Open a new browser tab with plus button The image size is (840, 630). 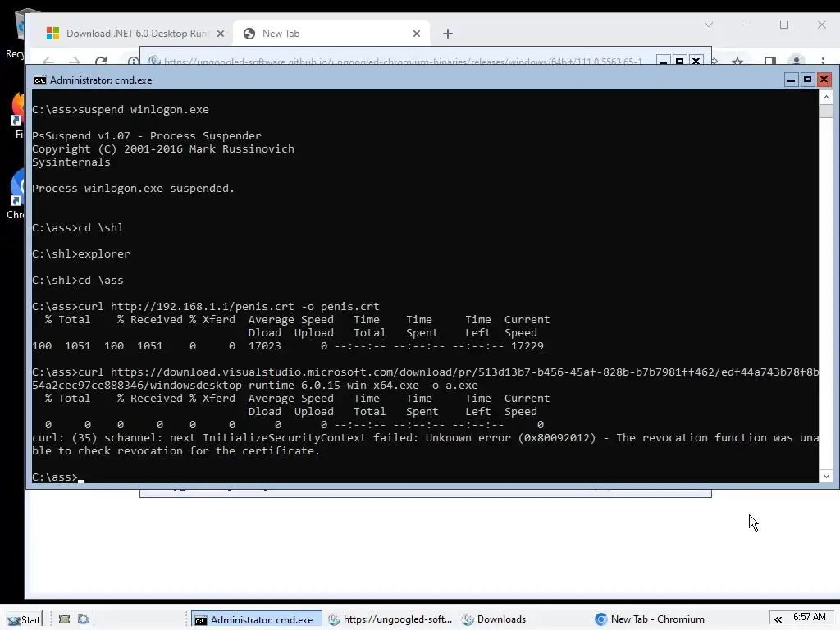coord(448,34)
